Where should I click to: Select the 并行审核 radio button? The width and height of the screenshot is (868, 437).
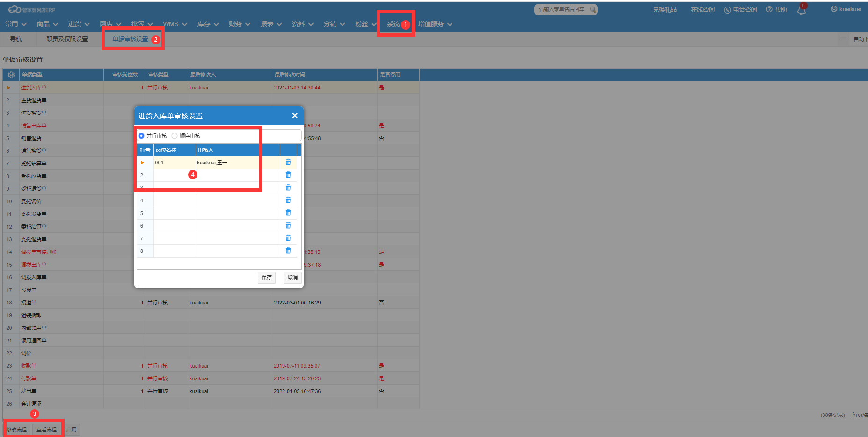(141, 136)
